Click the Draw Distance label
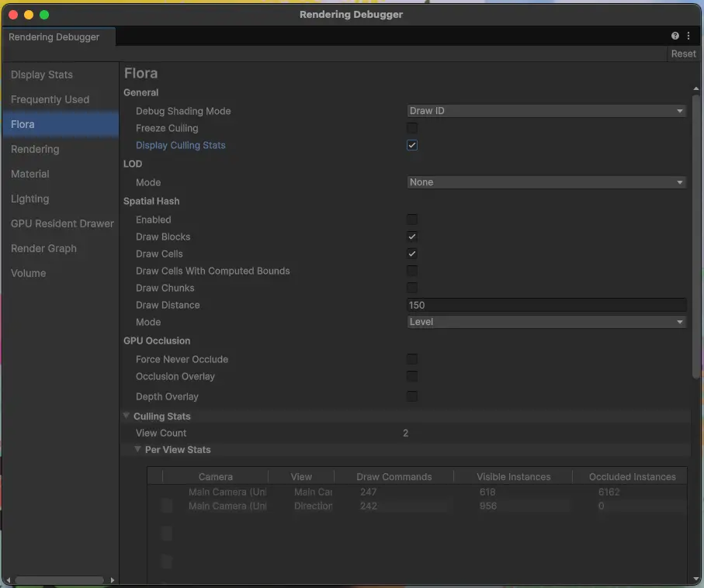The image size is (704, 588). (168, 305)
